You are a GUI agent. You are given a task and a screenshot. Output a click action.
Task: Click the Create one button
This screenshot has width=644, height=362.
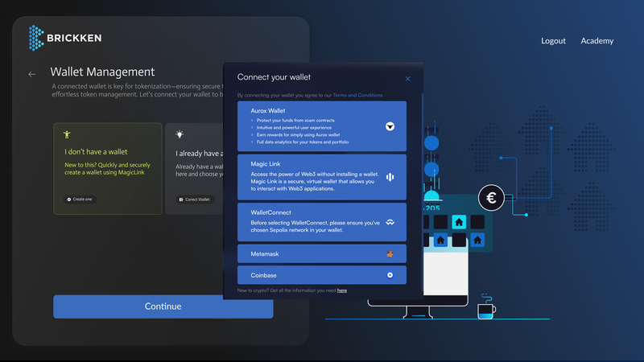click(x=80, y=199)
